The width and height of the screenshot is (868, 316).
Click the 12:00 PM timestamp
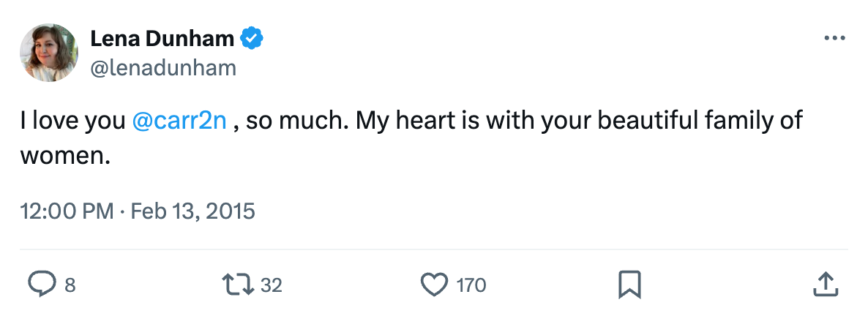pos(67,211)
